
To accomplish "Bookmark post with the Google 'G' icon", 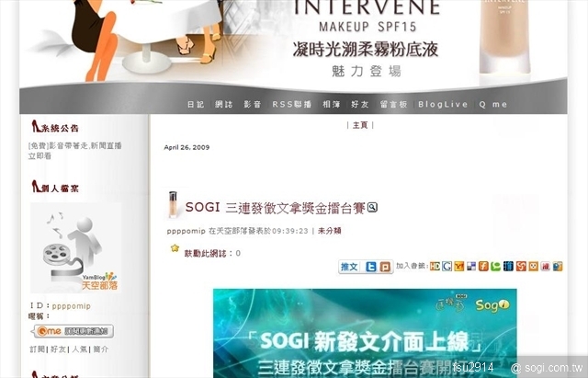I will click(447, 266).
